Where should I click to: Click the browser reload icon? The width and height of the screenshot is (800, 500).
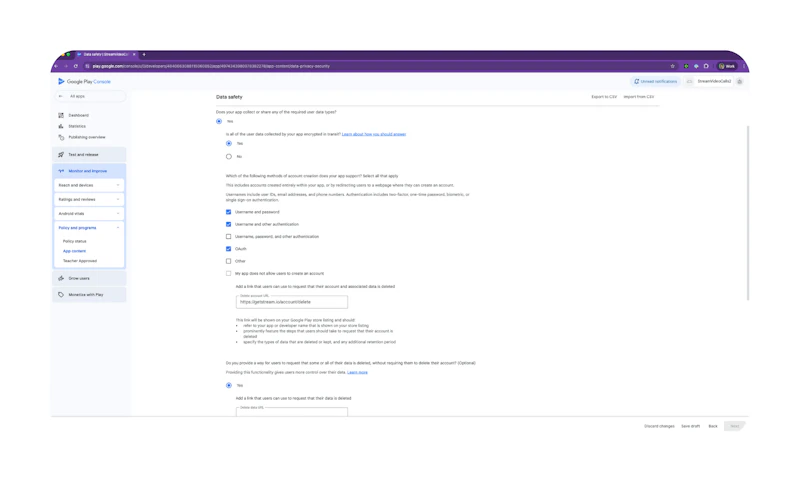click(76, 66)
